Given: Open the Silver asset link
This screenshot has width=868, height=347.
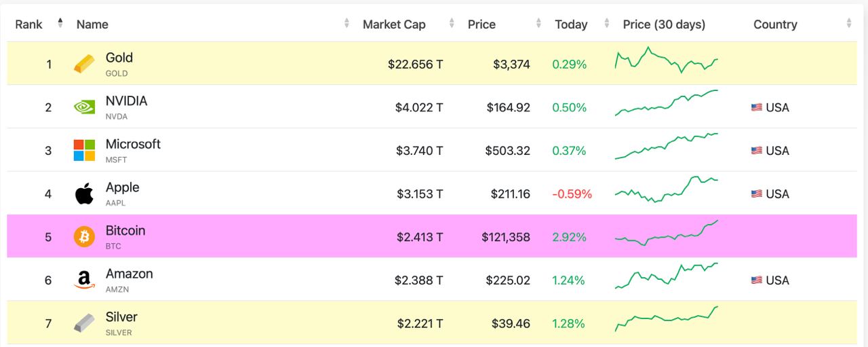Looking at the screenshot, I should [x=121, y=317].
